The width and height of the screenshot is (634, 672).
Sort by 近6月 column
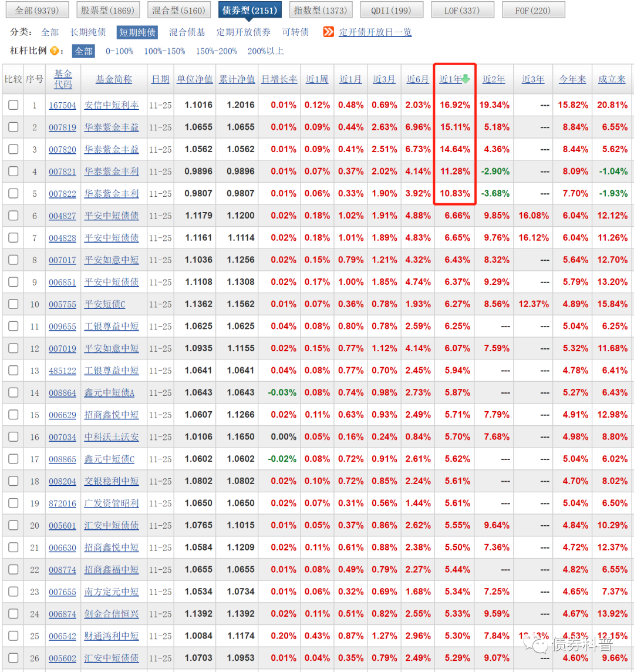tap(417, 79)
